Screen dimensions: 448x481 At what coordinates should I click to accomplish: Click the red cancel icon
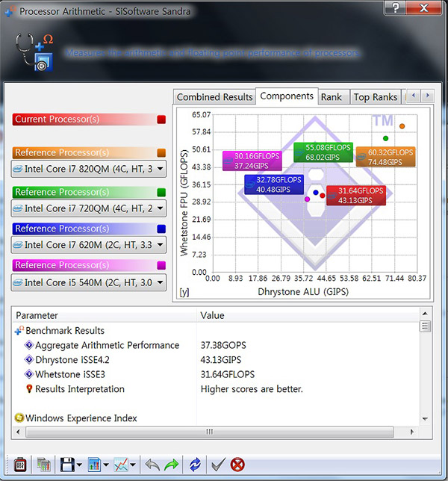(237, 465)
